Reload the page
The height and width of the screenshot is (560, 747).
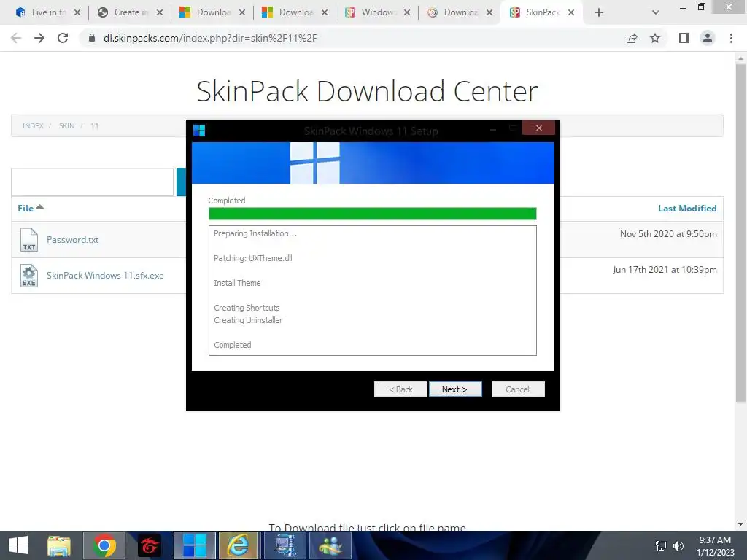63,38
